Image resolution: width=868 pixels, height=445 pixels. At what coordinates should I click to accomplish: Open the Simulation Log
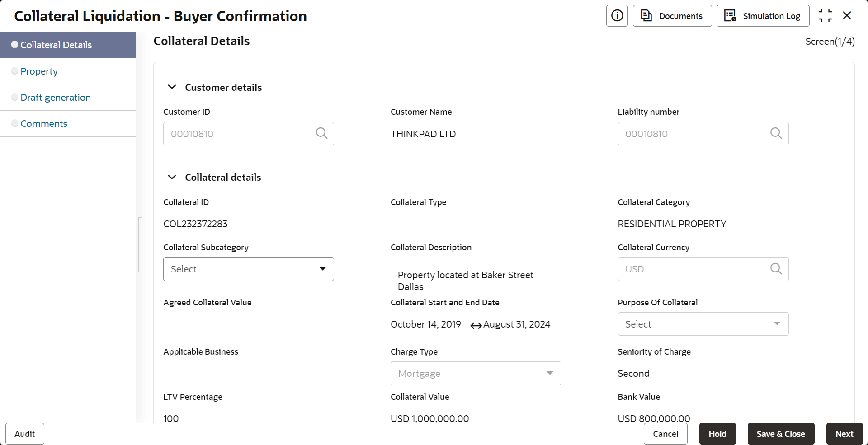pos(763,16)
